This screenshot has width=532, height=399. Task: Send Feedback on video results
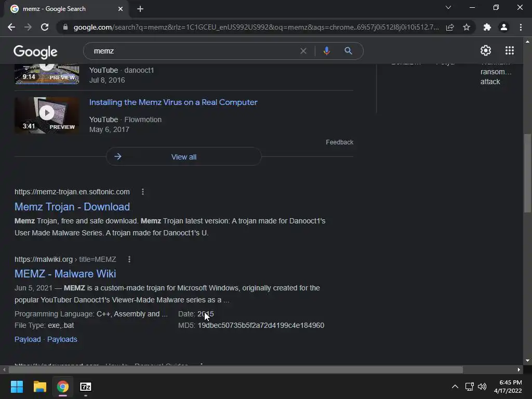[339, 142]
